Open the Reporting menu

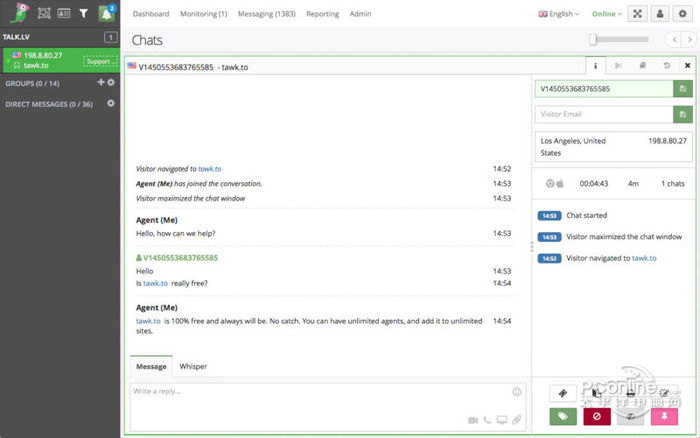(322, 14)
